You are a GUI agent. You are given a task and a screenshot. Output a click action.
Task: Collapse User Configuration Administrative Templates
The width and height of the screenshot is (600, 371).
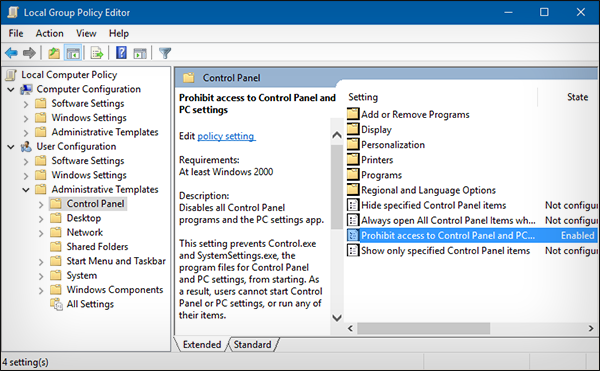point(26,190)
